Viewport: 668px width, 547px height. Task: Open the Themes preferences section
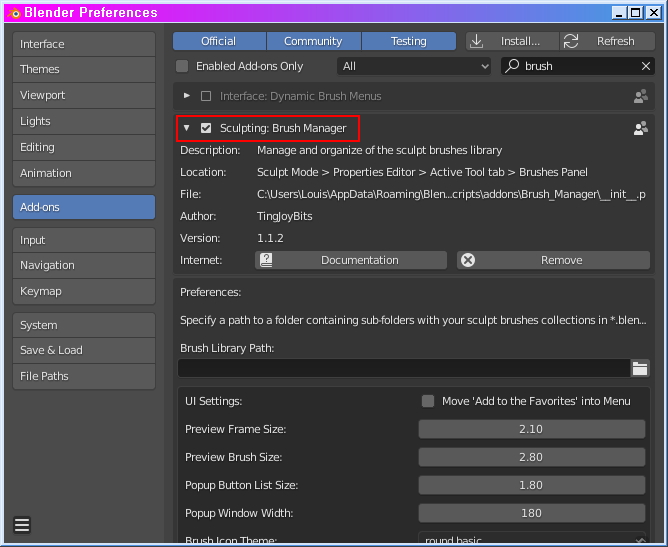point(84,69)
